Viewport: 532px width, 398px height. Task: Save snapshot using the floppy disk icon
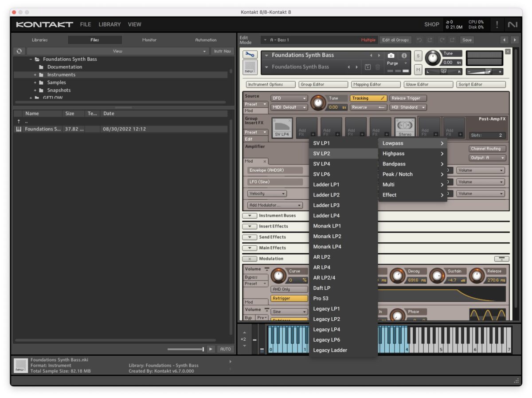pos(368,67)
